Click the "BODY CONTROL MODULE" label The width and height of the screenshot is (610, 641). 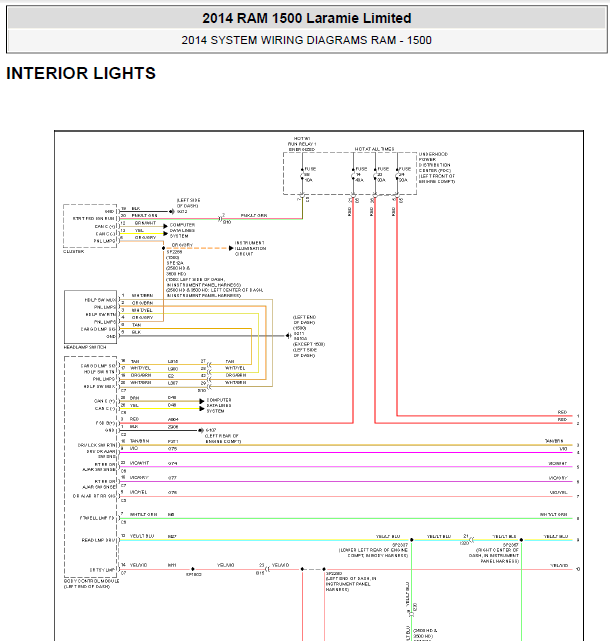tap(91, 581)
